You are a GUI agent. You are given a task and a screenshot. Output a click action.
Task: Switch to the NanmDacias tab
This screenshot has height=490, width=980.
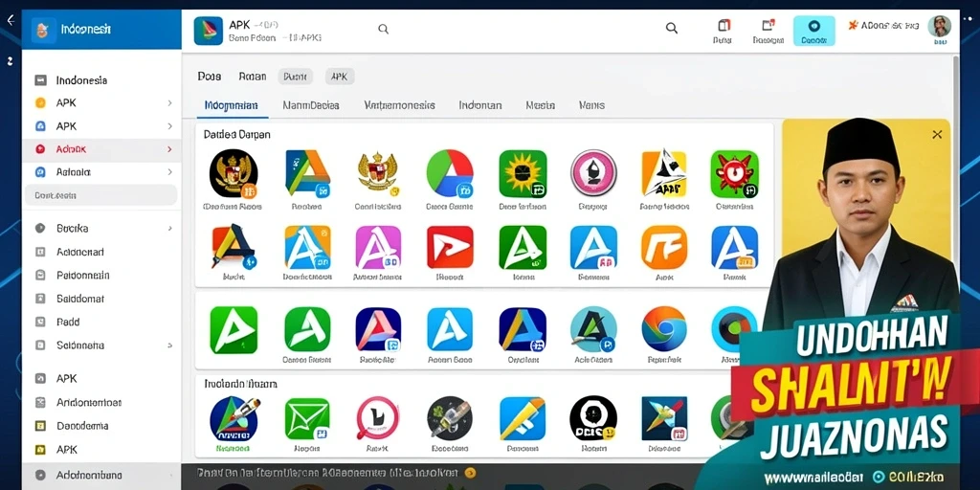pos(311,105)
